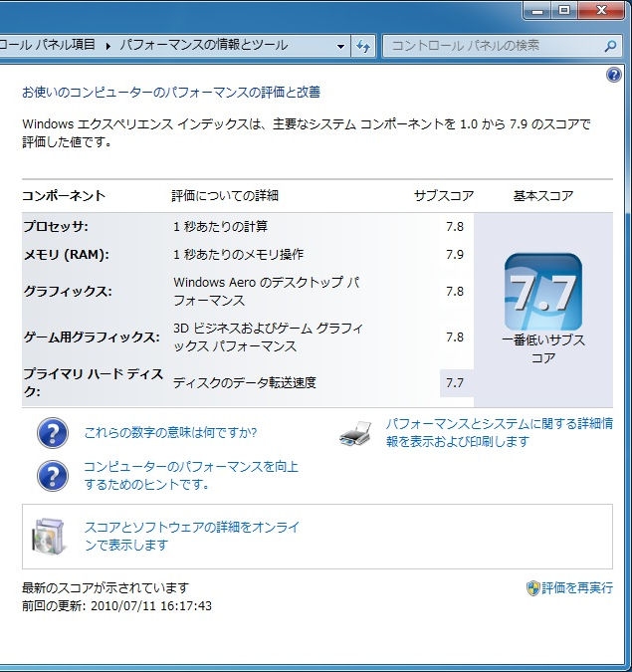The height and width of the screenshot is (672, 632).
Task: Expand the breadcrumb arrow before パフォーマンスの情報とツール
Action: (x=107, y=46)
